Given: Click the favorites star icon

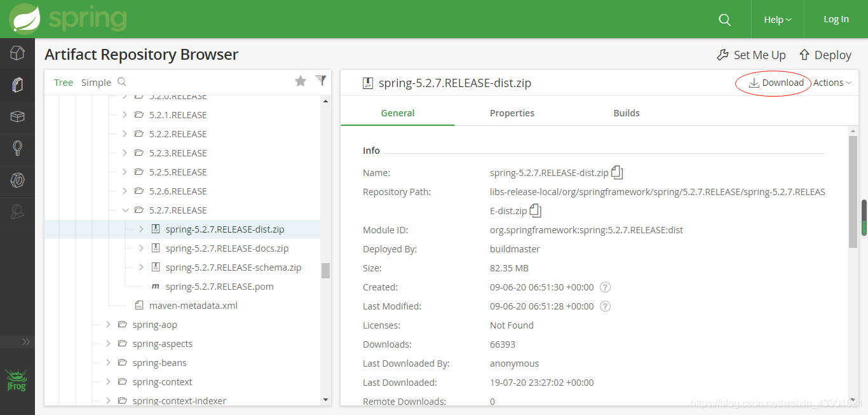Looking at the screenshot, I should tap(301, 81).
